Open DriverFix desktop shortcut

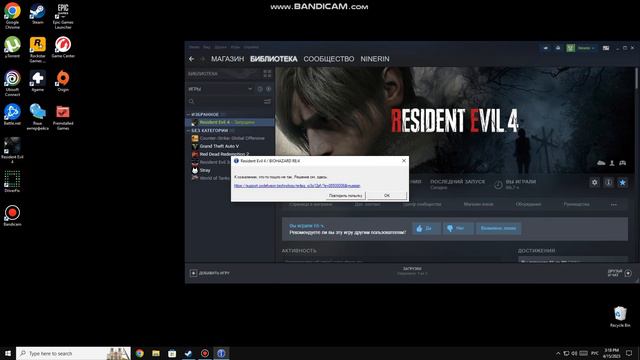click(x=12, y=181)
